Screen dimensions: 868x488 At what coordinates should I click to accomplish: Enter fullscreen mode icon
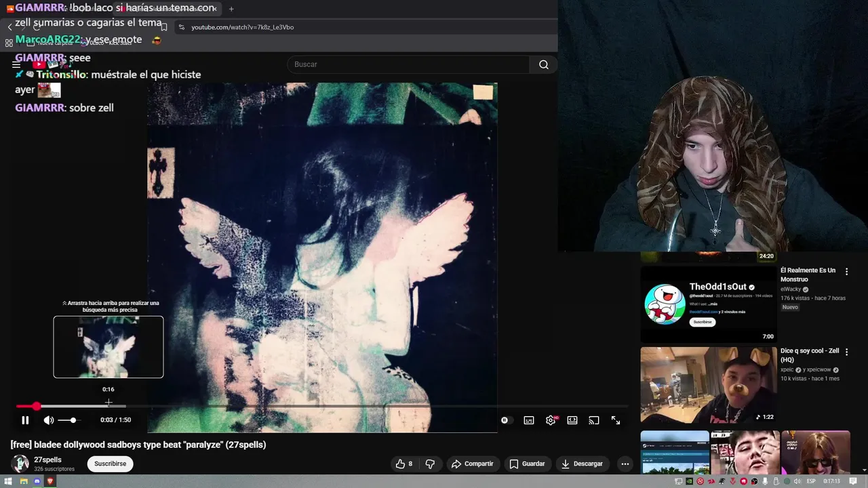click(616, 420)
